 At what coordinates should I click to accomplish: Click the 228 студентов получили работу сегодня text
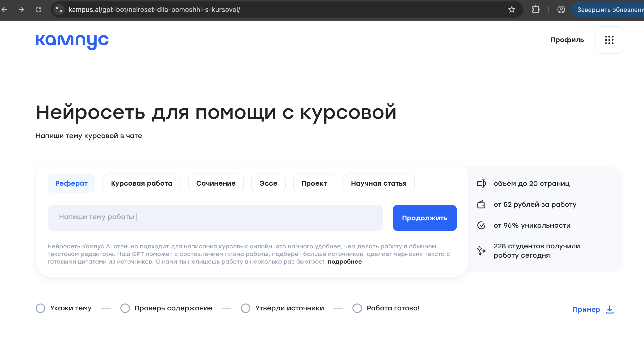point(537,251)
